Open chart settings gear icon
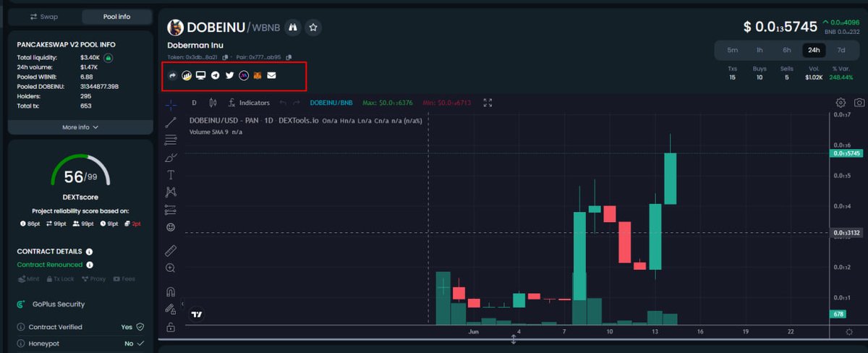This screenshot has width=868, height=353. pyautogui.click(x=841, y=103)
